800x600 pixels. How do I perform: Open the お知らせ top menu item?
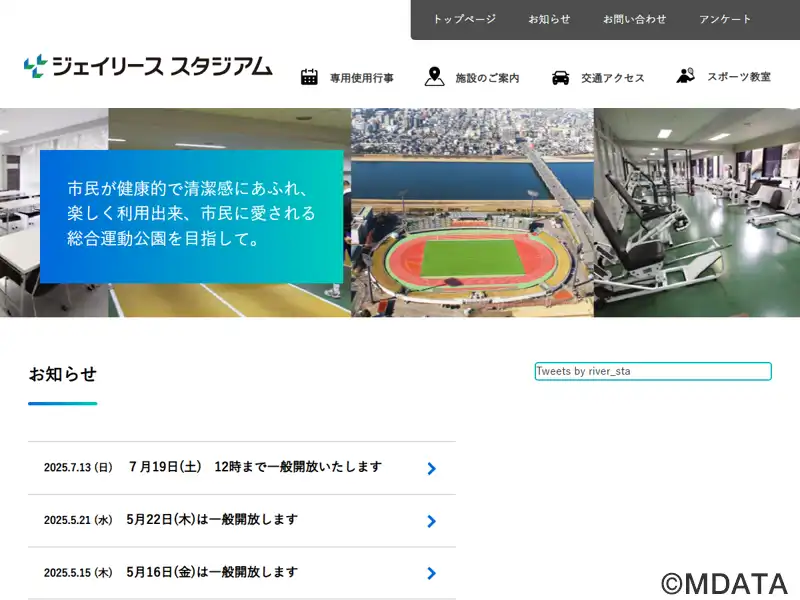[549, 19]
